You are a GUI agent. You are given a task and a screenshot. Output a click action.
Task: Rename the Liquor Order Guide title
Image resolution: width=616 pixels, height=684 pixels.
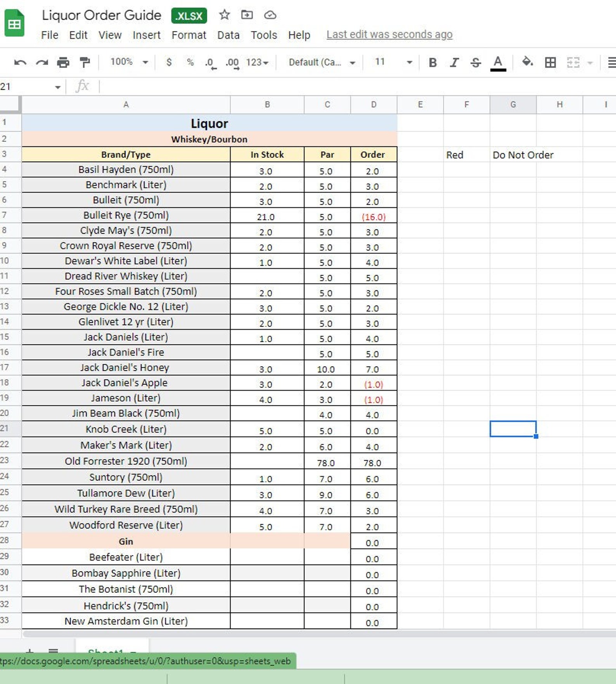tap(102, 15)
